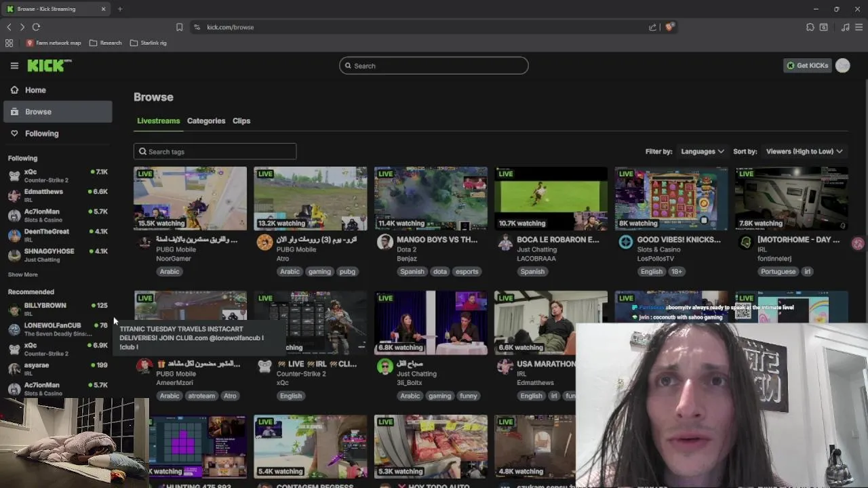
Task: Open the Viewers (High to Low) sort dropdown
Action: click(804, 151)
